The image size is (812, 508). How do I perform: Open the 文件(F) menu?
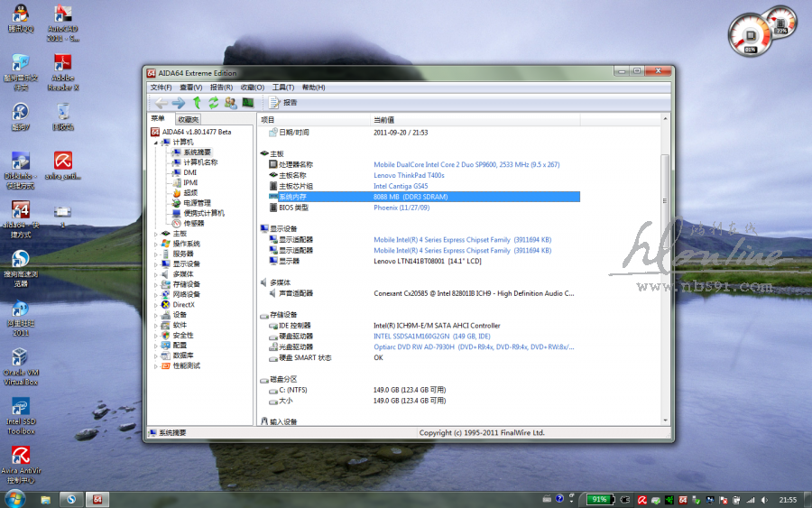click(x=161, y=88)
